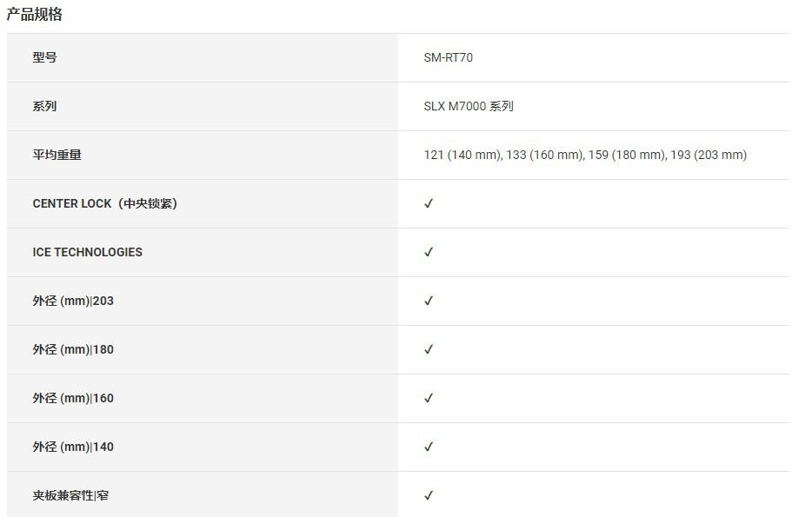812x517 pixels.
Task: Click the checkmark in the CENTER LOCK row
Action: coord(429,203)
